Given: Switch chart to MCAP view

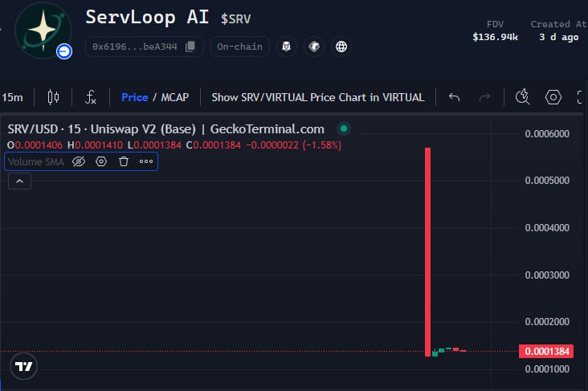Looking at the screenshot, I should (x=175, y=97).
